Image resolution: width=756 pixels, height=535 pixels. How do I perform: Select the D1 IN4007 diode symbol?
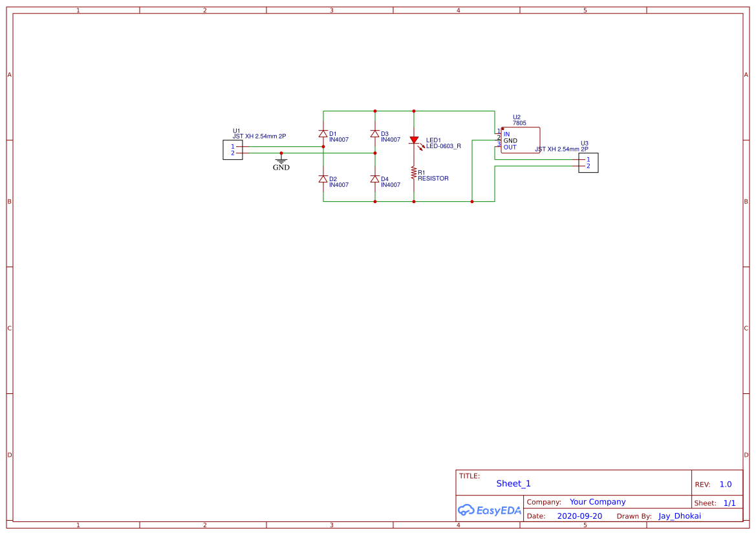(322, 134)
